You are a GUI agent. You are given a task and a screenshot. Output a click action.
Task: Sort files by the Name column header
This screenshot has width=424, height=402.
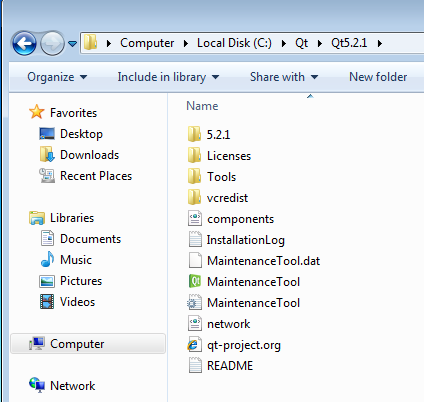coord(202,106)
